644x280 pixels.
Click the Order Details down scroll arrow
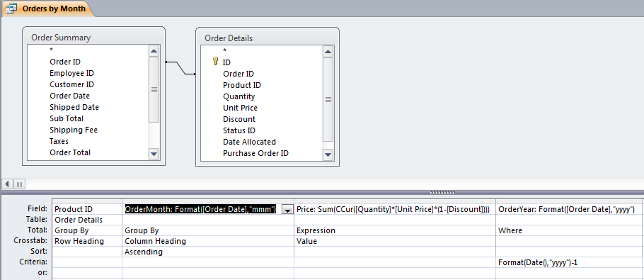(328, 155)
